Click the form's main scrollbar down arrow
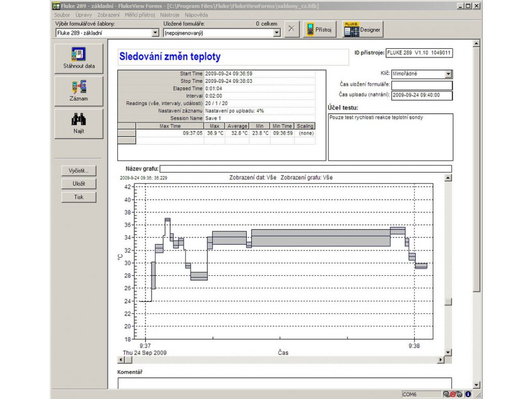Viewport: 532px width, 399px height. point(476,385)
